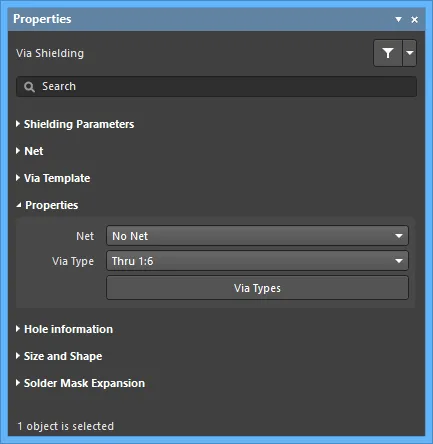Close the Properties panel
433x444 pixels.
click(x=415, y=20)
